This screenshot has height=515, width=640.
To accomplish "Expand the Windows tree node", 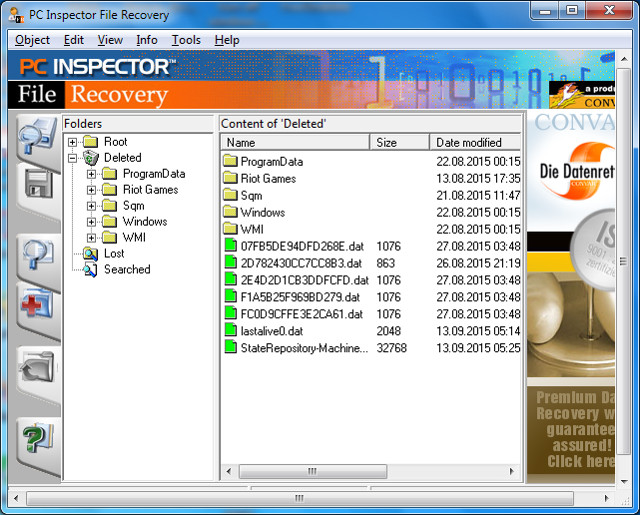I will click(x=92, y=222).
